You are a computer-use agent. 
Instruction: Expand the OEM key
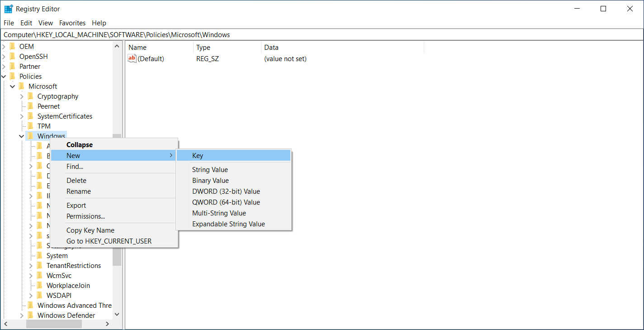pyautogui.click(x=4, y=46)
